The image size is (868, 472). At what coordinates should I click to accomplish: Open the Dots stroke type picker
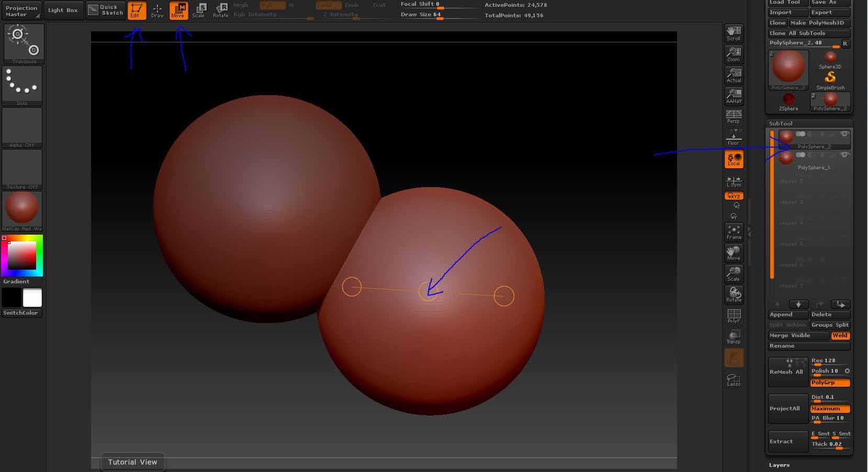coord(22,85)
